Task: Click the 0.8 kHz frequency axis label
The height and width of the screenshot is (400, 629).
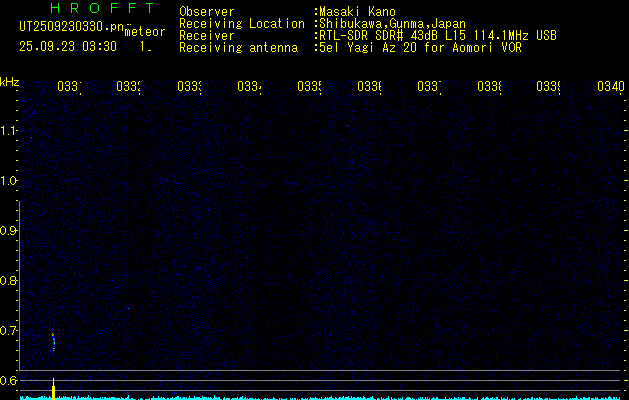Action: point(7,280)
